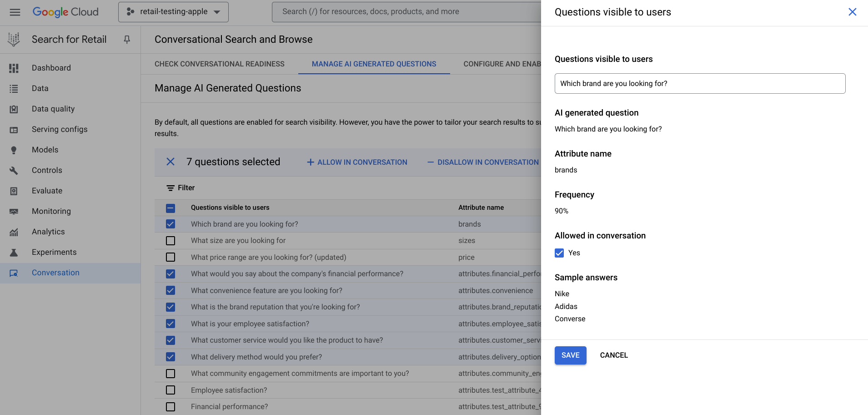868x415 pixels.
Task: Disable the Yes checkbox under Allowed in conversation
Action: pos(559,253)
